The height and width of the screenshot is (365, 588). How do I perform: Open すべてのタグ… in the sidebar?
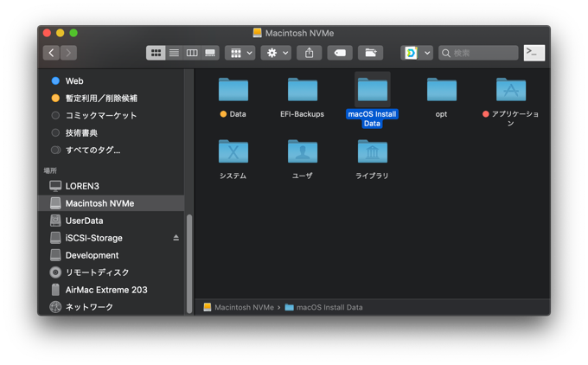(111, 150)
